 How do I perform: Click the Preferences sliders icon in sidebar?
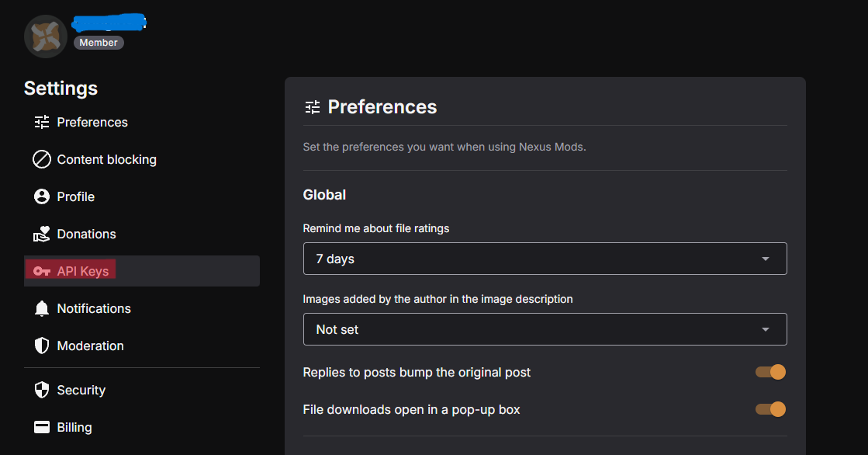[42, 122]
